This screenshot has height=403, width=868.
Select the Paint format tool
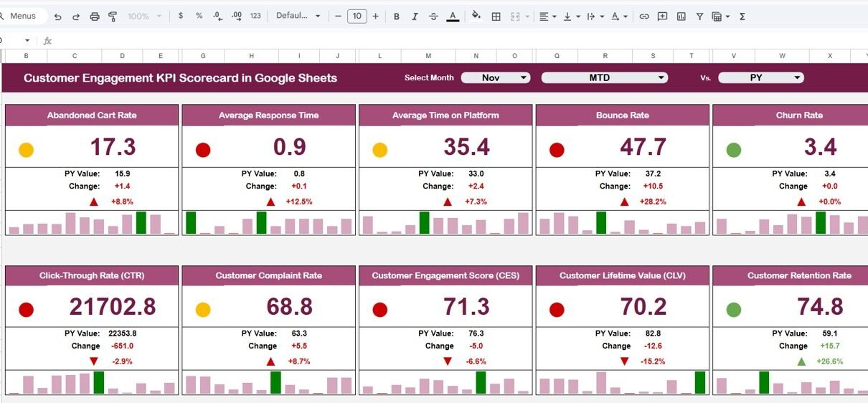[x=113, y=16]
